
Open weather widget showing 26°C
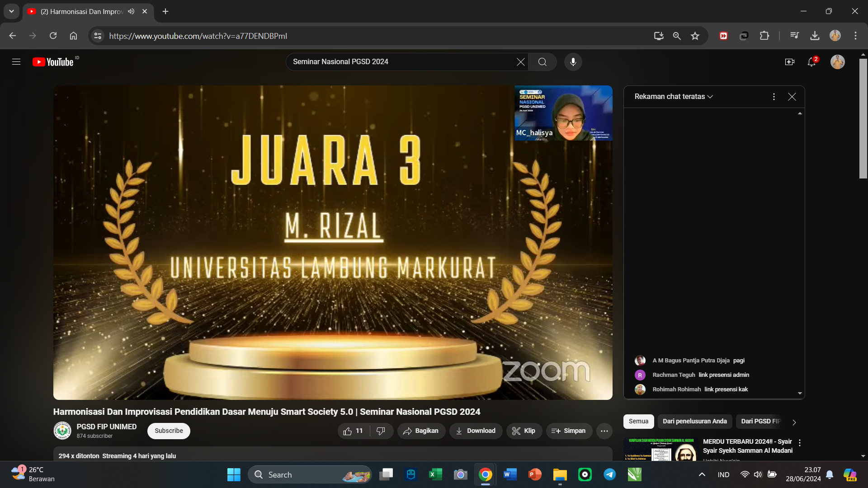pyautogui.click(x=33, y=474)
